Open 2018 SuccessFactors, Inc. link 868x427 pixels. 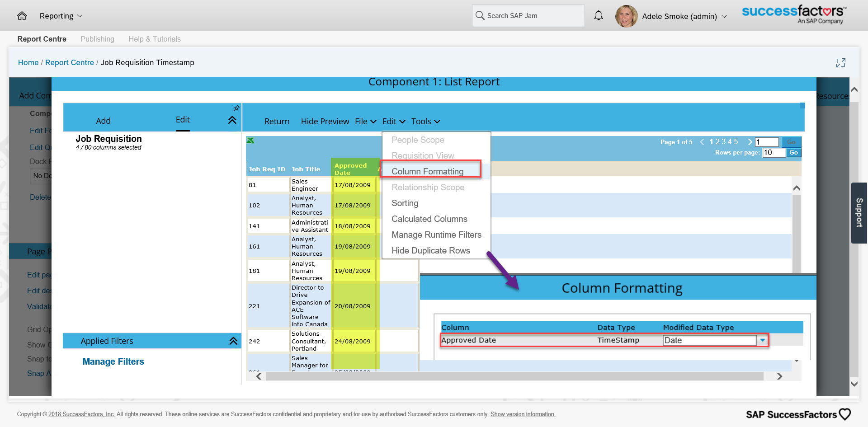81,414
